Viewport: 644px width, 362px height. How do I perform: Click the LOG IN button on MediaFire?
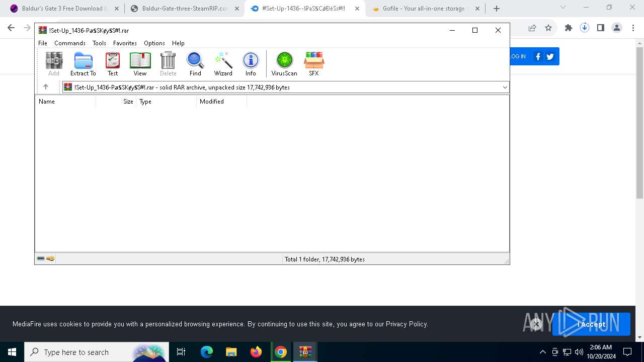517,56
